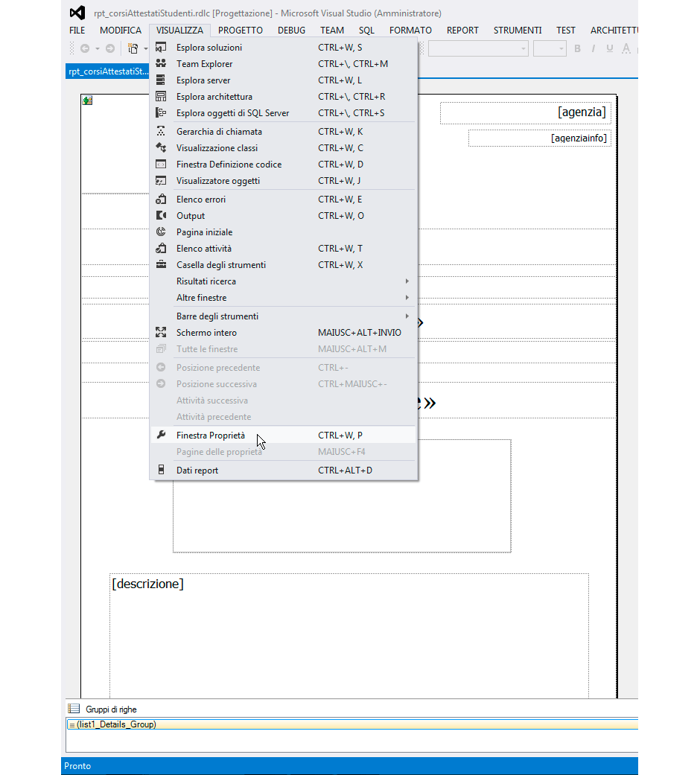This screenshot has height=775, width=700.
Task: Click the Output window icon
Action: point(161,215)
